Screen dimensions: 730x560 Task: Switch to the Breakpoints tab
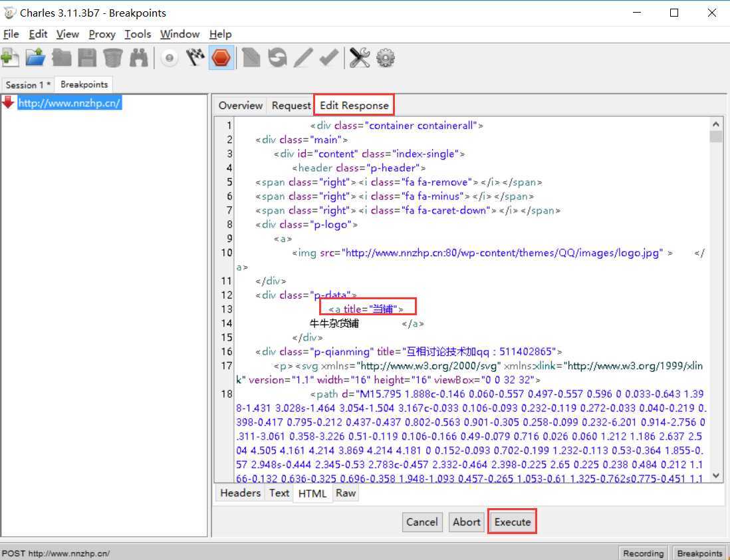[x=84, y=84]
